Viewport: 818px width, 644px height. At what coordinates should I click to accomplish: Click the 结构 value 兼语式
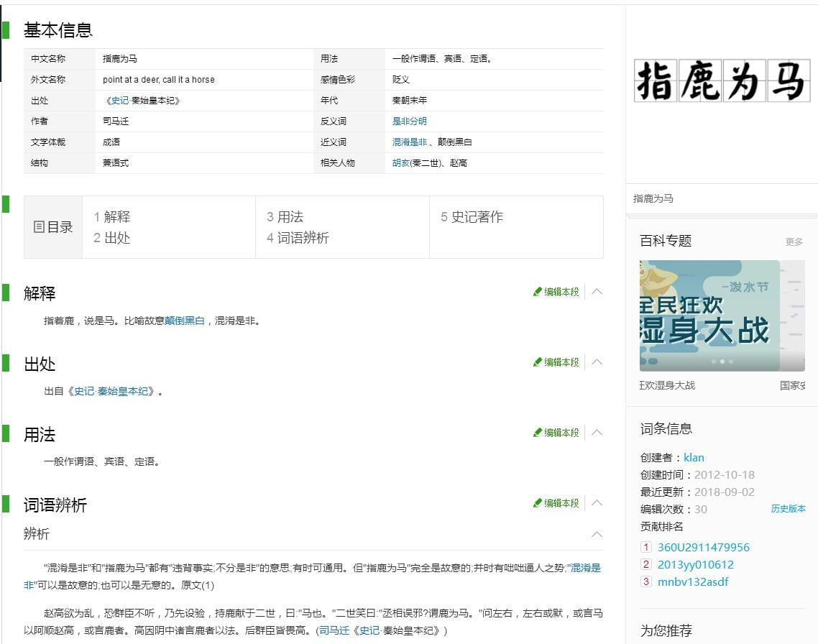pyautogui.click(x=116, y=162)
